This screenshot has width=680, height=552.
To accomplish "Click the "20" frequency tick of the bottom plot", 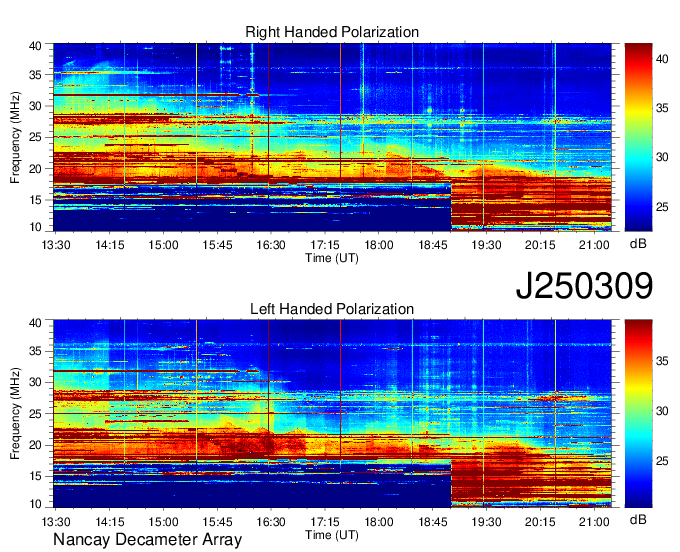I will click(35, 445).
